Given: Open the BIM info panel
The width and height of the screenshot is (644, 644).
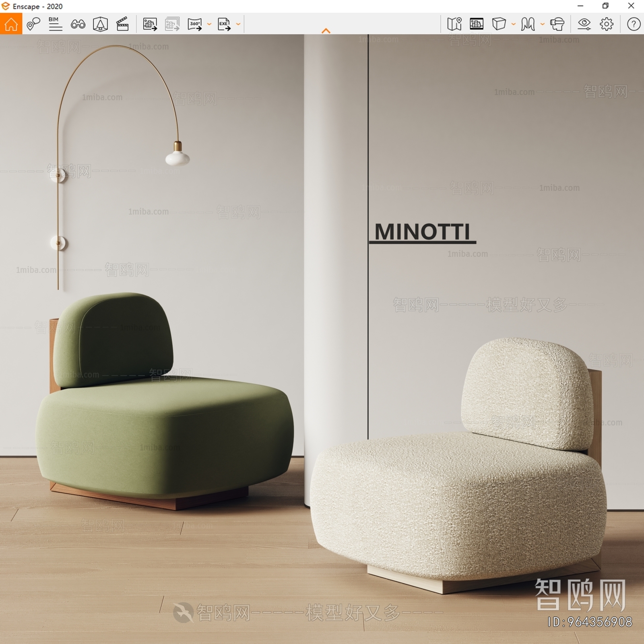Looking at the screenshot, I should 55,24.
